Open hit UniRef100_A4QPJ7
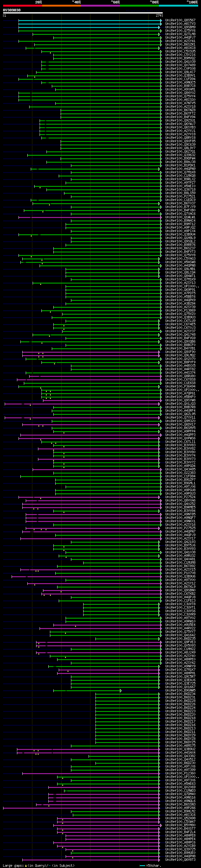 (x=180, y=38)
